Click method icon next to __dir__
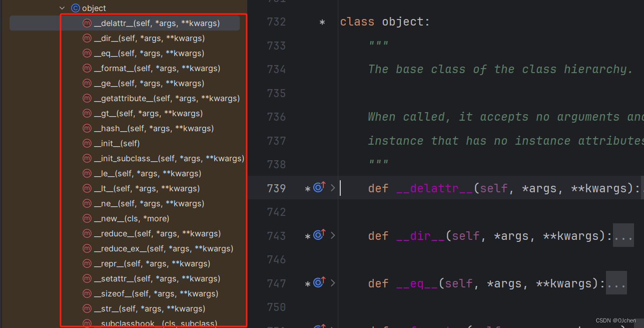This screenshot has height=328, width=644. click(87, 38)
